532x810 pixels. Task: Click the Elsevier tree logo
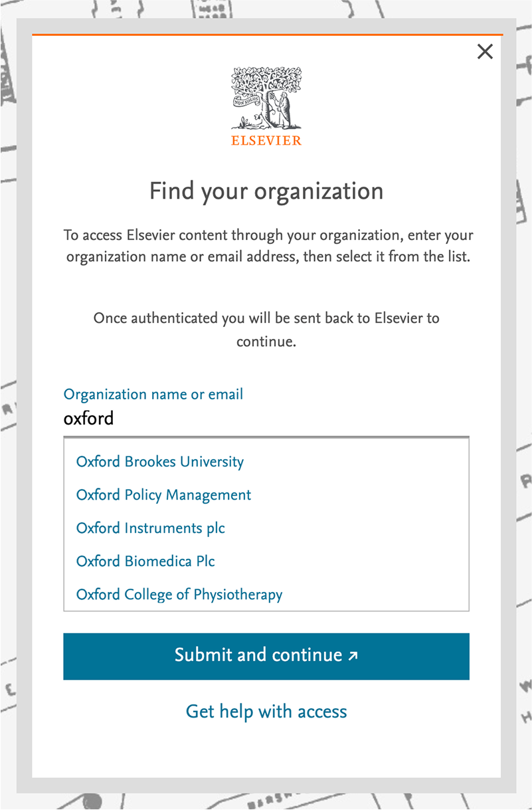tap(266, 96)
